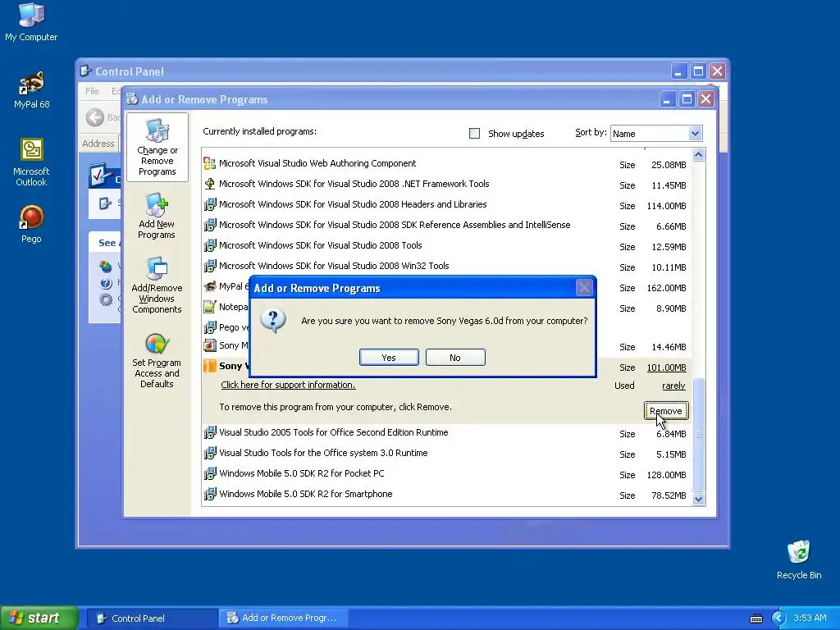This screenshot has height=630, width=840.
Task: Click scroll up arrow of program list
Action: pyautogui.click(x=698, y=155)
